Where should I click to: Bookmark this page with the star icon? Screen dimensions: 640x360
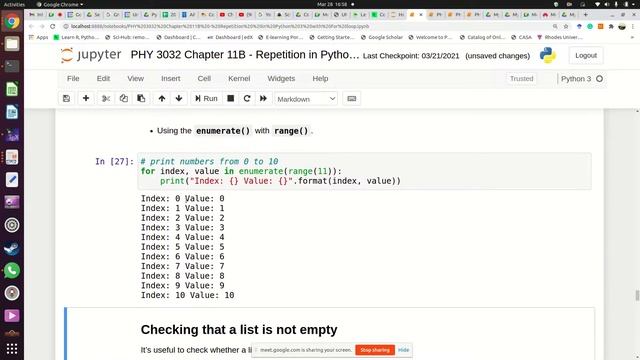pos(566,26)
